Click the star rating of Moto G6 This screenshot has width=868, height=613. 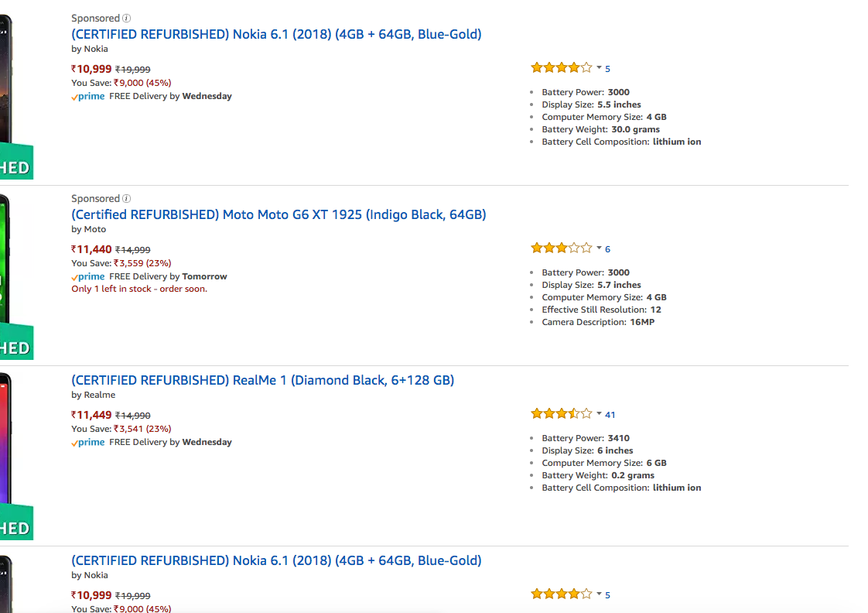pos(561,248)
